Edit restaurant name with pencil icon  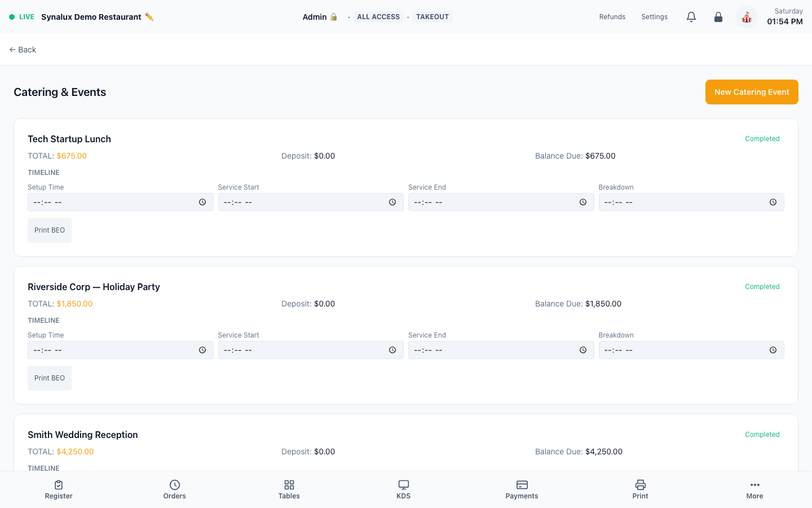(149, 17)
